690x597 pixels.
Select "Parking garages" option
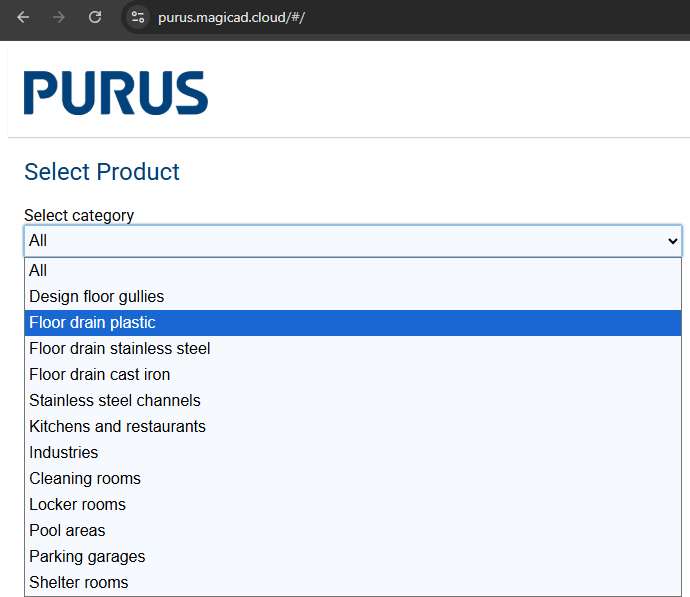[353, 556]
